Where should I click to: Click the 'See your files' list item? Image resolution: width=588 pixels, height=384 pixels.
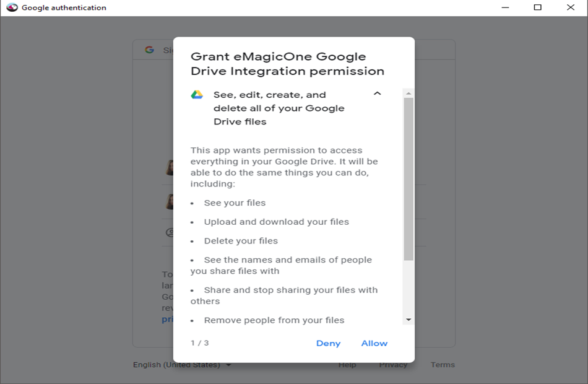click(x=235, y=203)
